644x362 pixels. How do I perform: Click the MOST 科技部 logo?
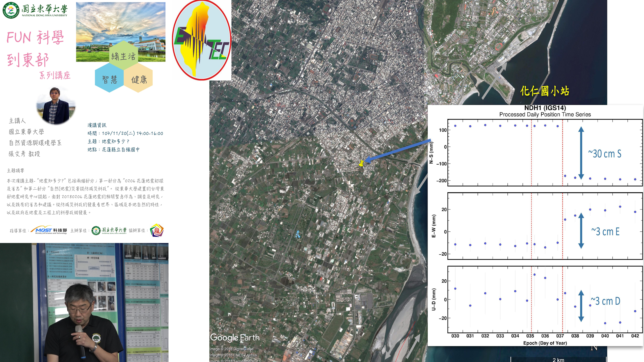coord(49,230)
